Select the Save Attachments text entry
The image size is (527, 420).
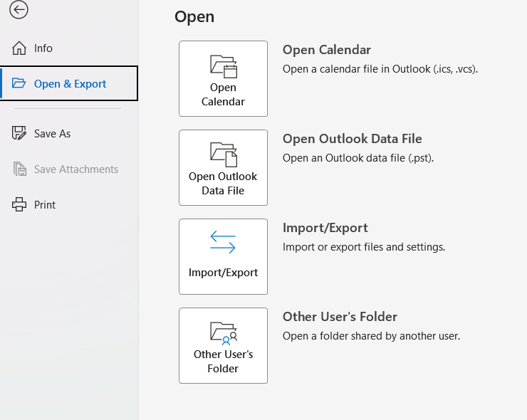[76, 169]
